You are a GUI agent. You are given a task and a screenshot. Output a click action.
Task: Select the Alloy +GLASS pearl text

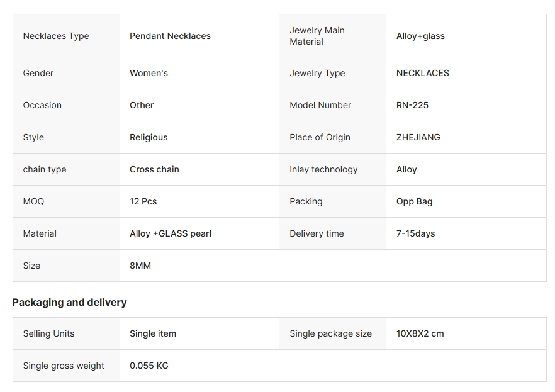171,234
